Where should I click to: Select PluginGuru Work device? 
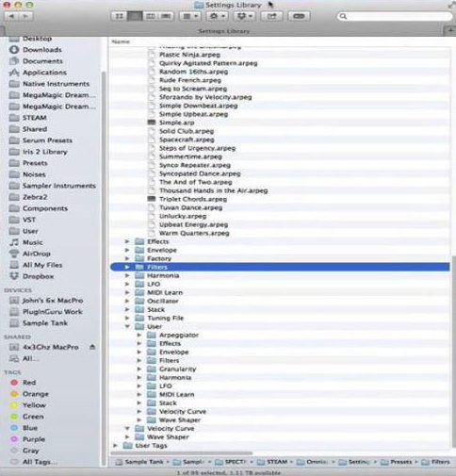52,311
